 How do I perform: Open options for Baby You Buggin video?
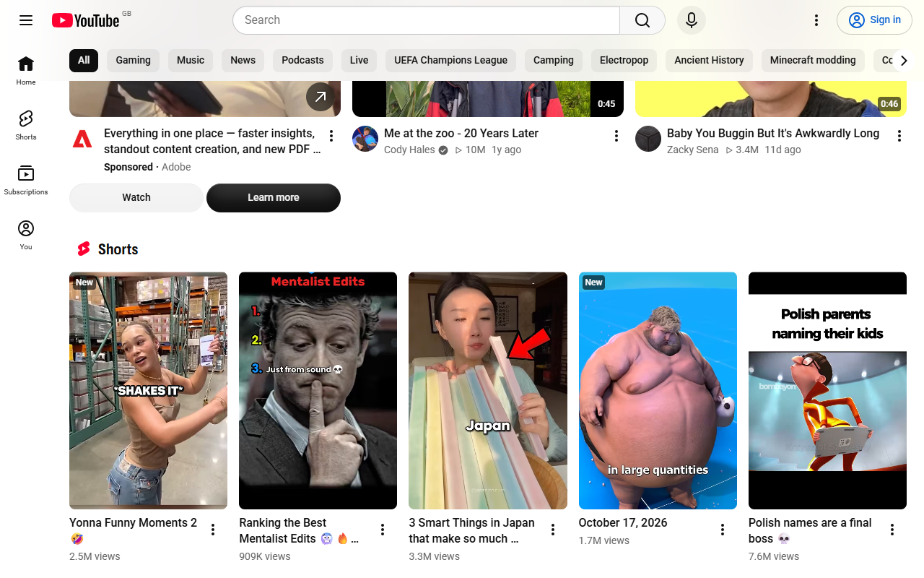coord(899,136)
